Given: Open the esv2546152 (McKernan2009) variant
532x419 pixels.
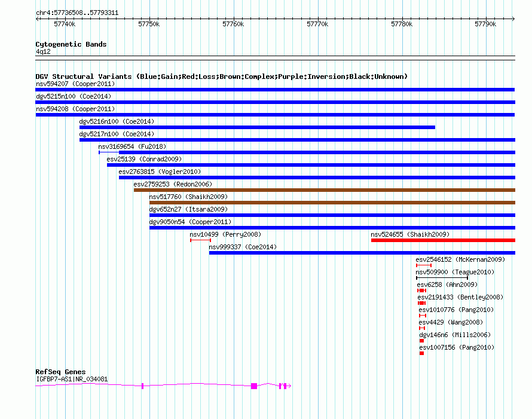Looking at the screenshot, I should [424, 265].
